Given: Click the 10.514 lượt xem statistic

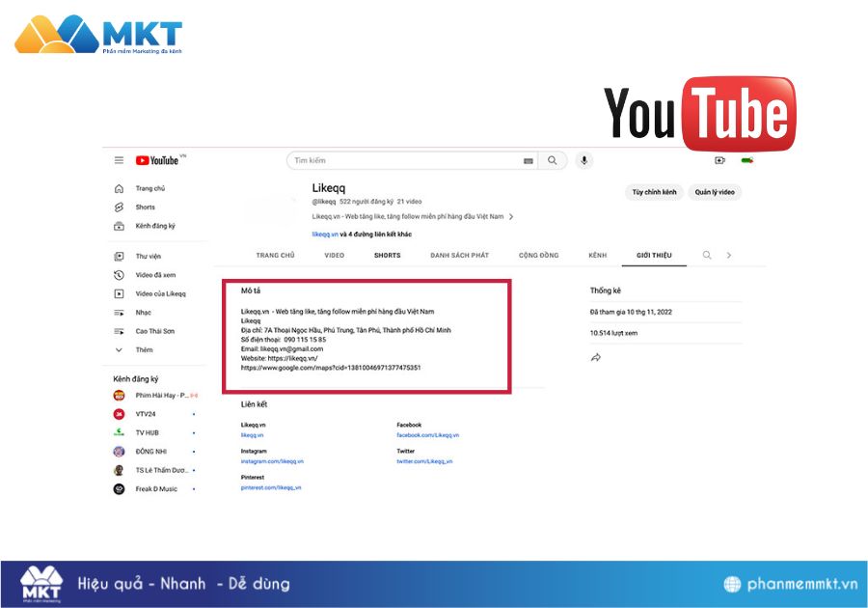Looking at the screenshot, I should click(x=613, y=333).
